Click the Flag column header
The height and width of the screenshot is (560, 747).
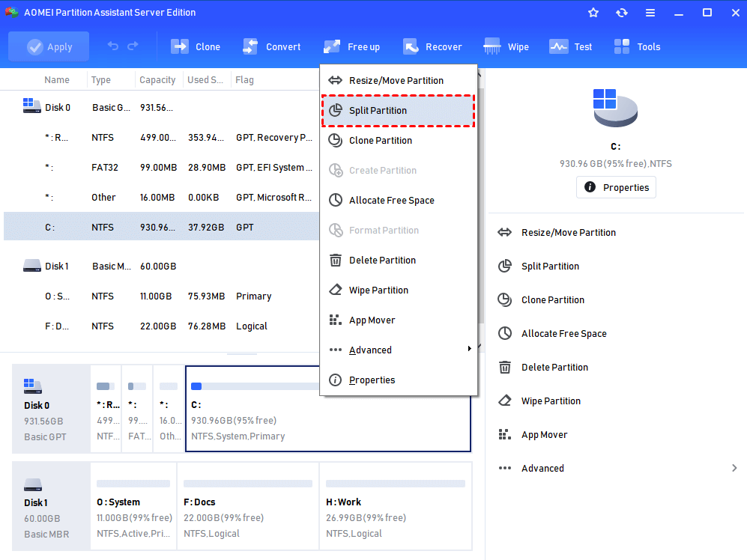click(244, 80)
